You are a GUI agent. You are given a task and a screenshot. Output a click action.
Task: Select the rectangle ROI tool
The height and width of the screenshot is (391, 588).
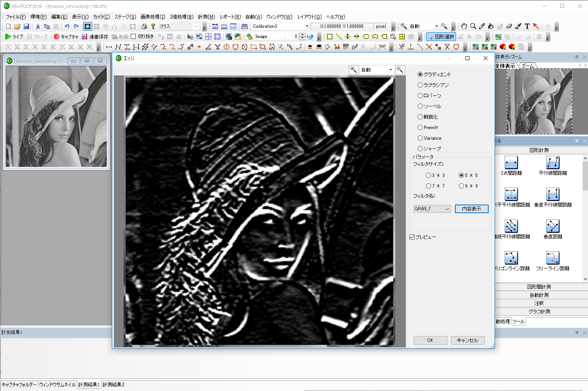point(330,37)
